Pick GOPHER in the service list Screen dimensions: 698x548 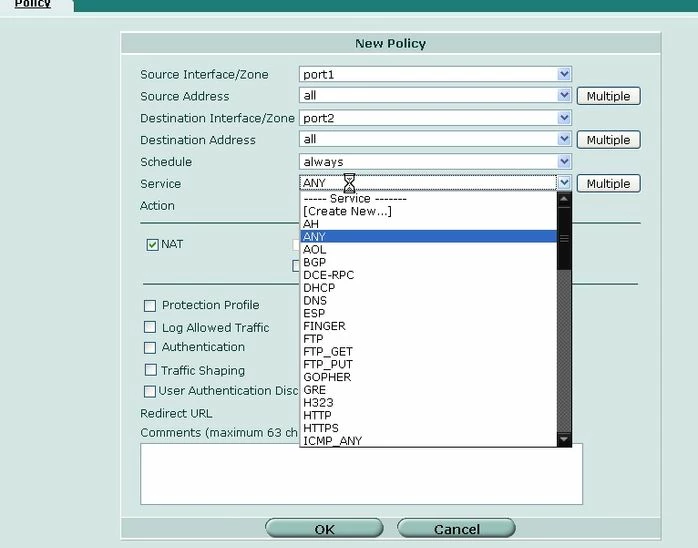pos(429,377)
